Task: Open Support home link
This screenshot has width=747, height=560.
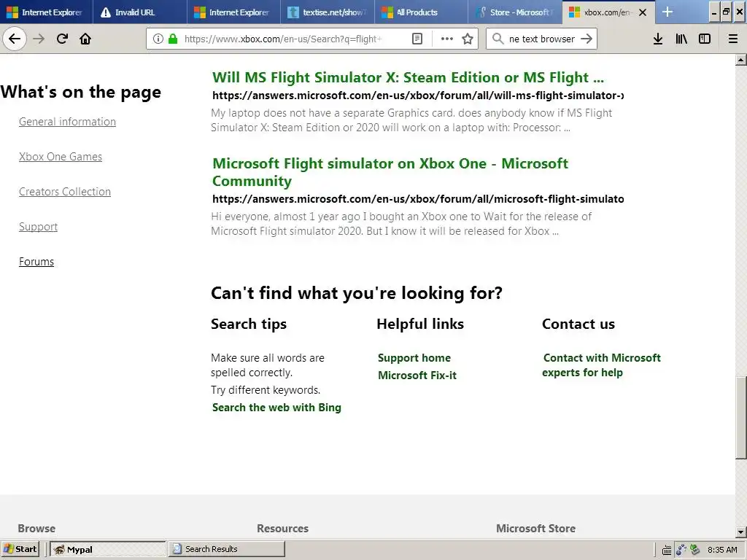Action: click(x=414, y=357)
